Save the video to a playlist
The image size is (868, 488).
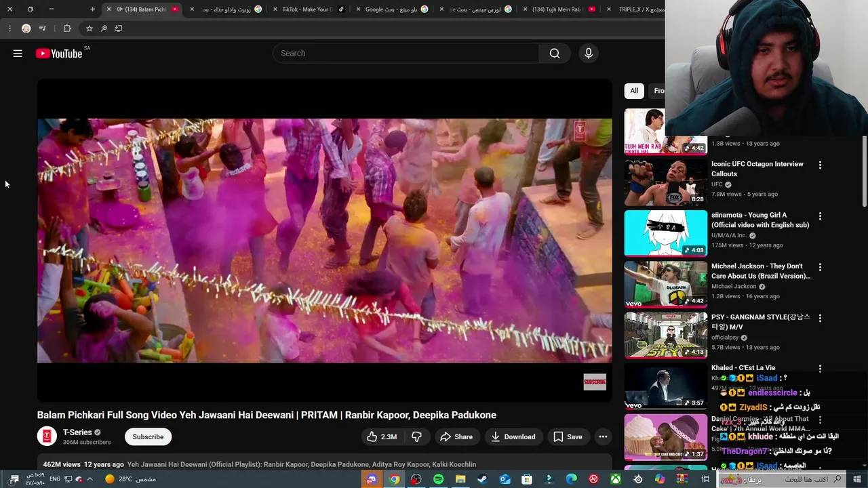click(x=568, y=436)
